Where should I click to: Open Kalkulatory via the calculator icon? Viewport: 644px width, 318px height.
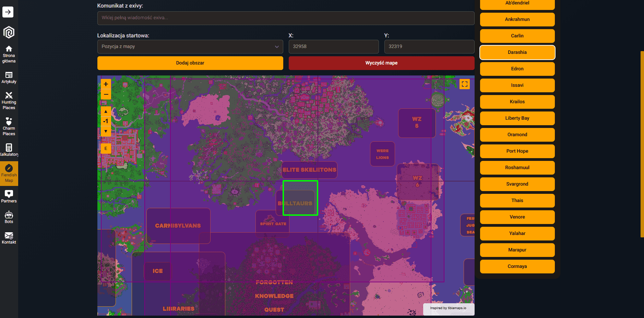[x=9, y=149]
